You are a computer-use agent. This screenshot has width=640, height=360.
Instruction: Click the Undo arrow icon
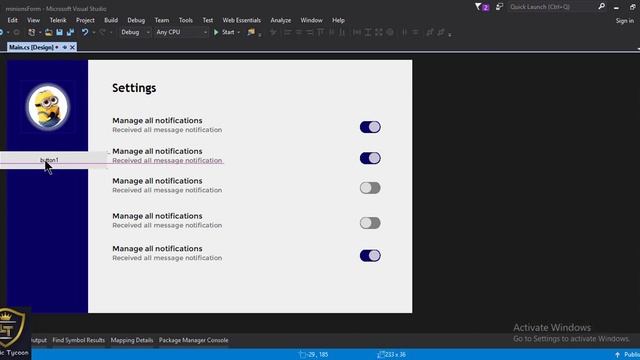[x=84, y=32]
